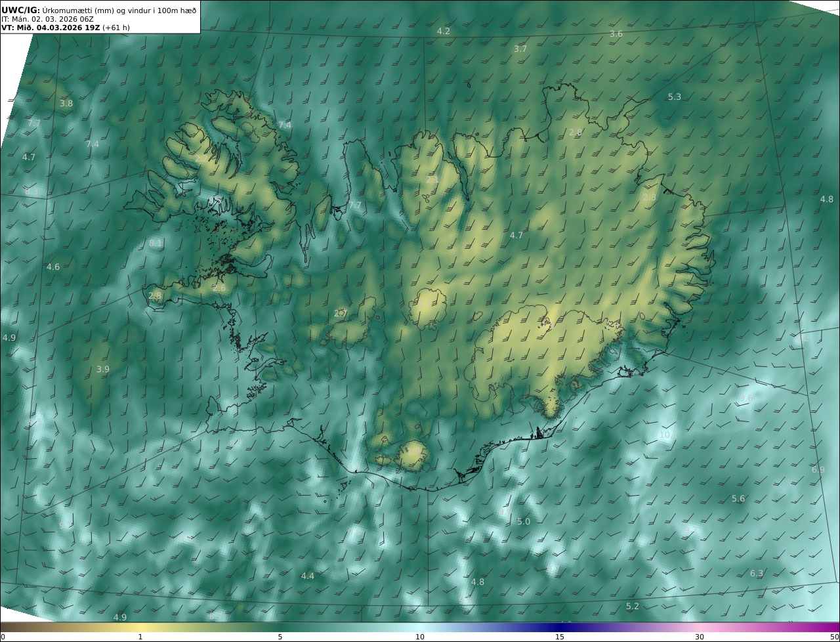Viewport: 840px width, 642px height.
Task: Click the 5.2 value label
Action: 633,607
